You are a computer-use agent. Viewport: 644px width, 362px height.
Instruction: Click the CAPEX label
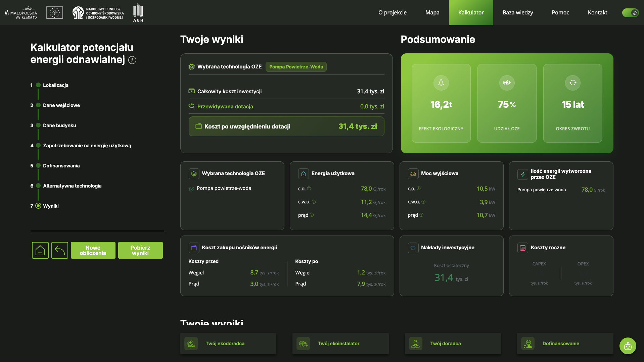click(x=539, y=264)
